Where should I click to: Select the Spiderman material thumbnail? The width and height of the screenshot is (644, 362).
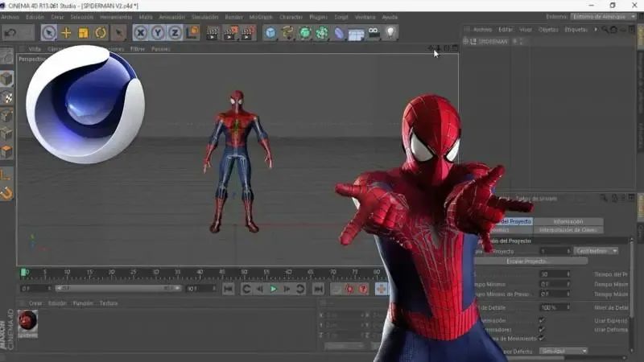[x=27, y=324]
